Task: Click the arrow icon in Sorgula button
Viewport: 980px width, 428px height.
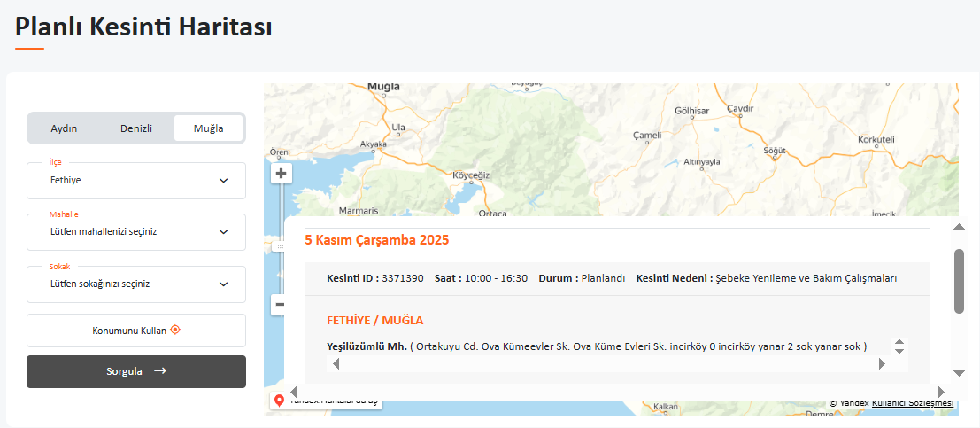Action: [160, 371]
